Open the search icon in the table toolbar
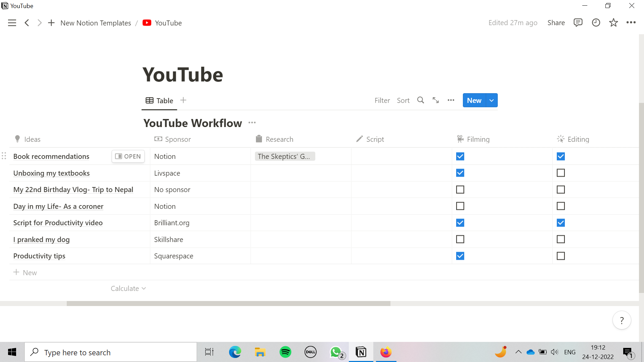644x362 pixels. [x=420, y=100]
